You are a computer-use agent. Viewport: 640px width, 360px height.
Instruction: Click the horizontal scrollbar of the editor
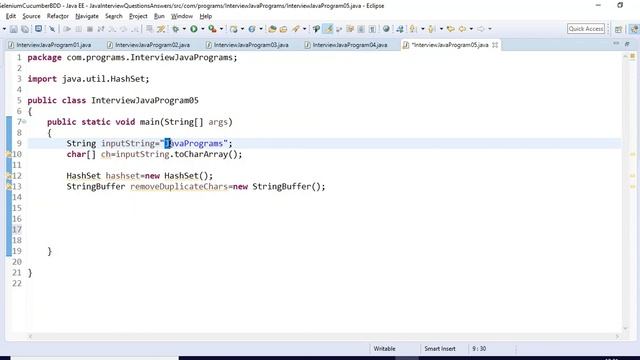323,336
